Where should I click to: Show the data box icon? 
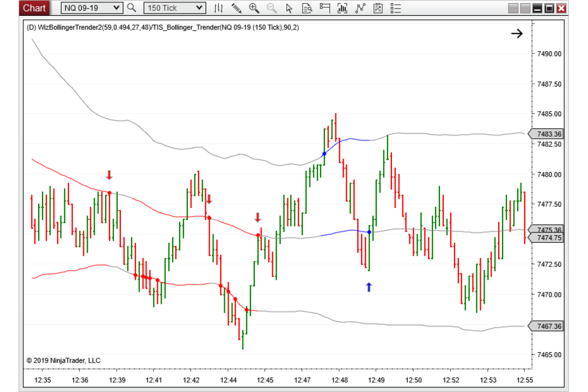(307, 8)
